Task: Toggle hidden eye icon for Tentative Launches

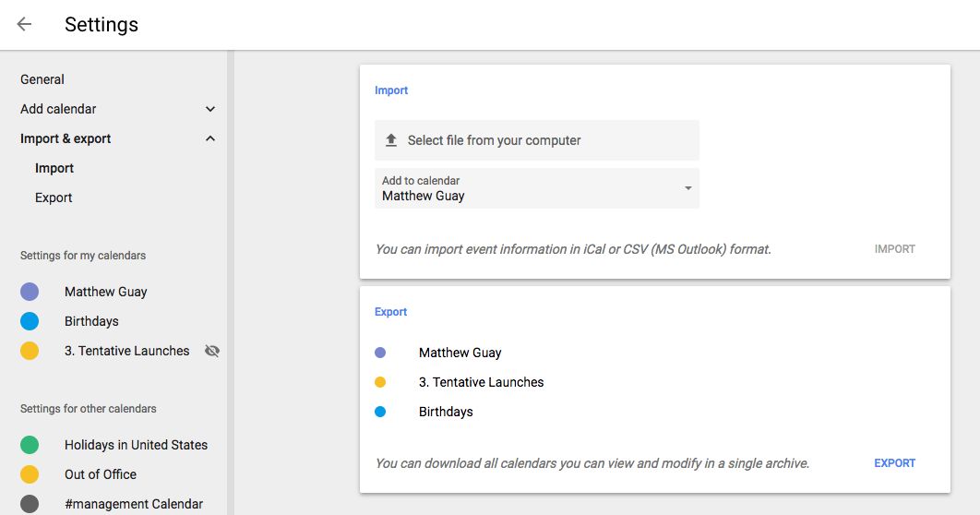Action: point(212,351)
